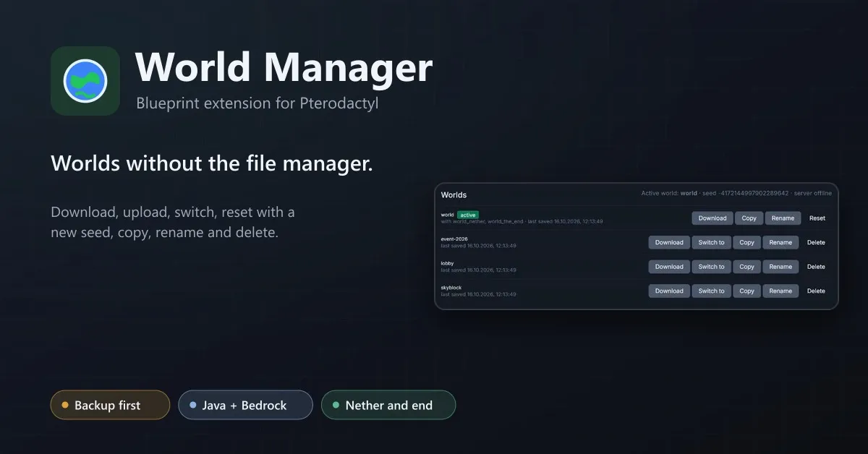Rename the lobby world
This screenshot has width=868, height=454.
(x=780, y=267)
